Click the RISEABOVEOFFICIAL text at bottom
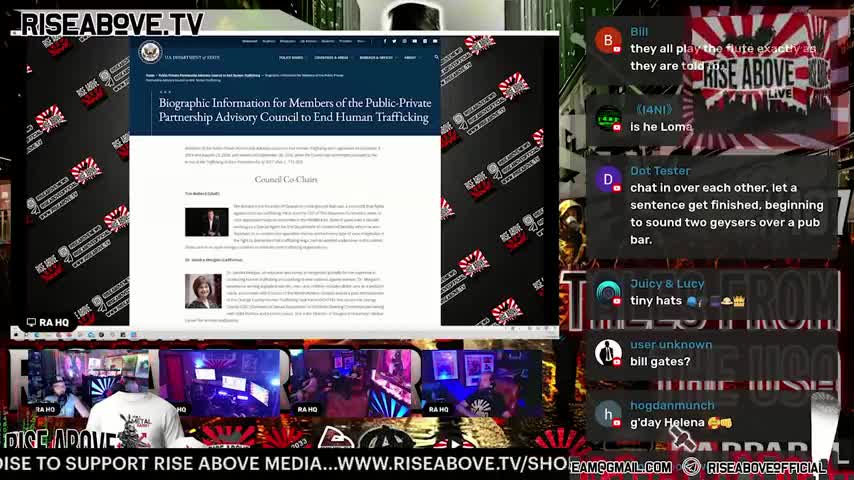 coord(766,467)
